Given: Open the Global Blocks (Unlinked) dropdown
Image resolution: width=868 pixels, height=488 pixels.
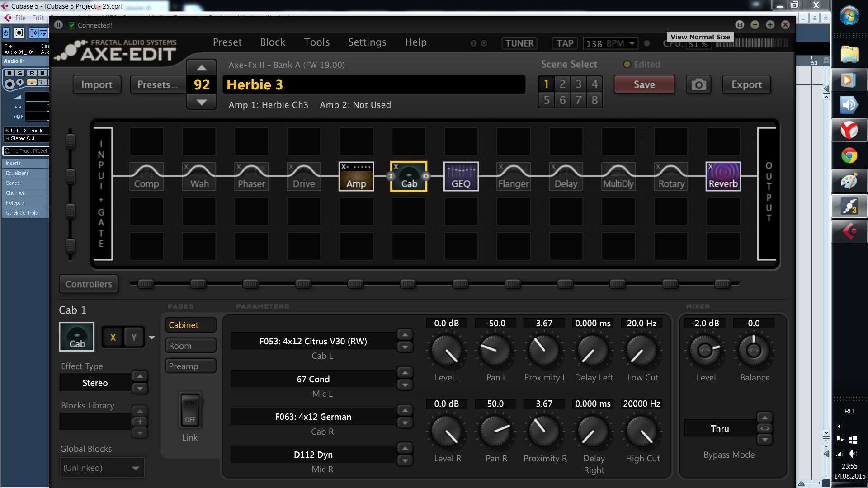Looking at the screenshot, I should (x=103, y=468).
